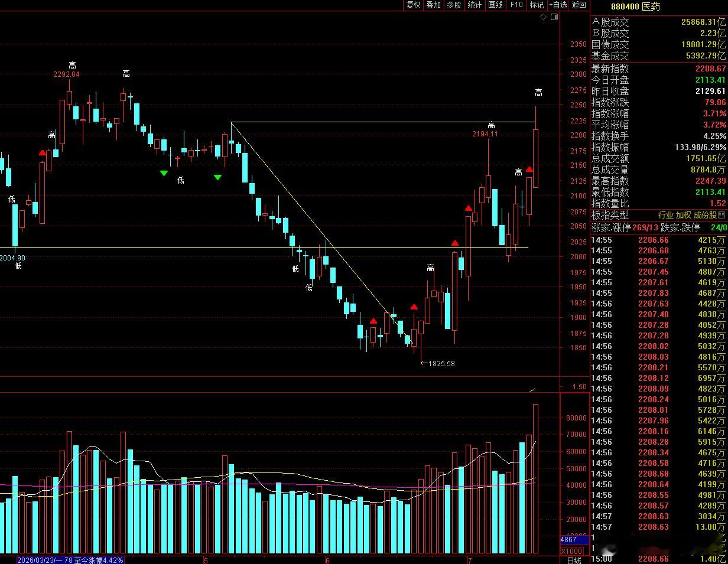The image size is (728, 564).
Task: Click the month 6 marker on time axis
Action: tap(327, 560)
